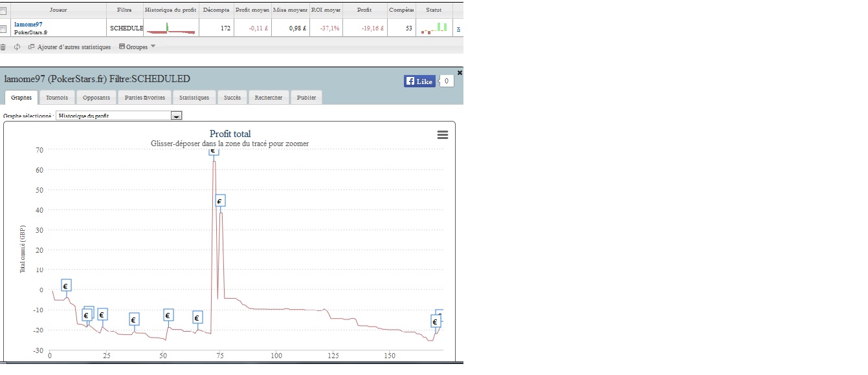Click the ROI value -37,1%
The height and width of the screenshot is (375, 868).
tap(330, 28)
